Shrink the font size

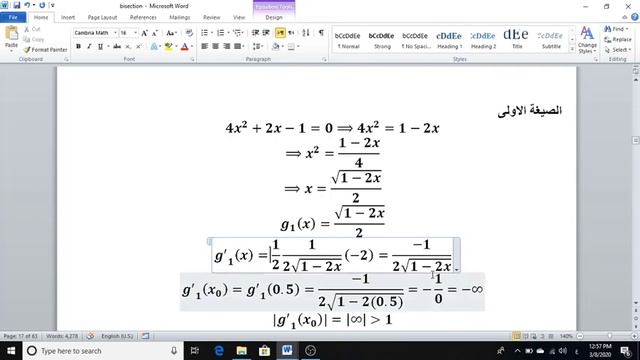point(155,33)
